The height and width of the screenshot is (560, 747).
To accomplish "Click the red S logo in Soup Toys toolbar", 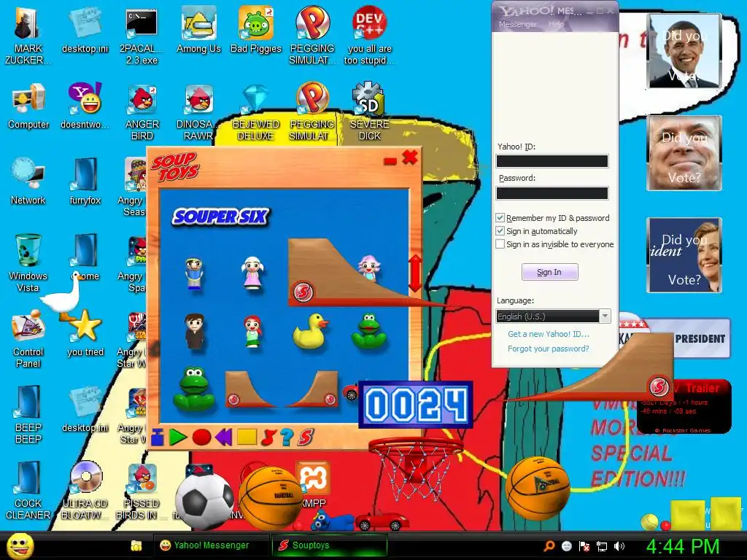I will tap(306, 437).
